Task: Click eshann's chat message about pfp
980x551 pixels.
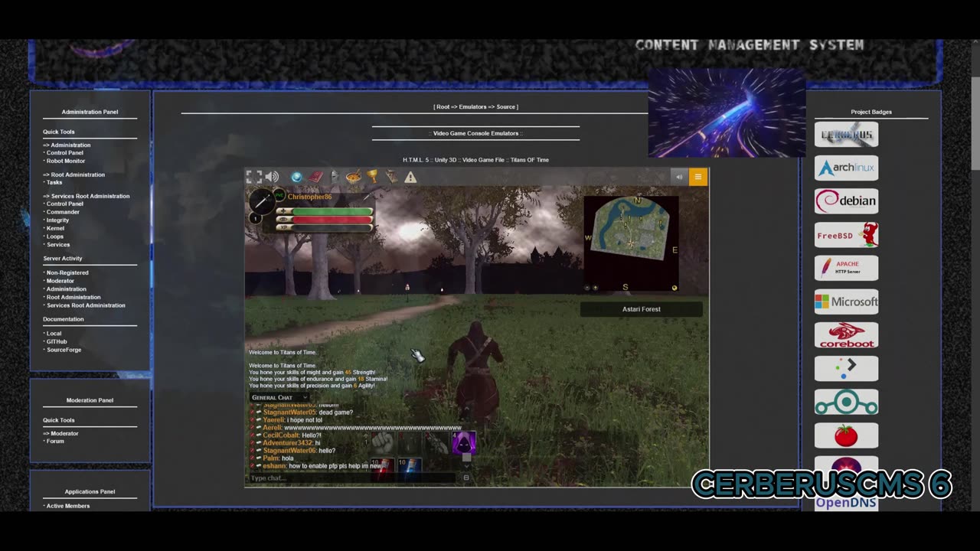Action: point(322,466)
